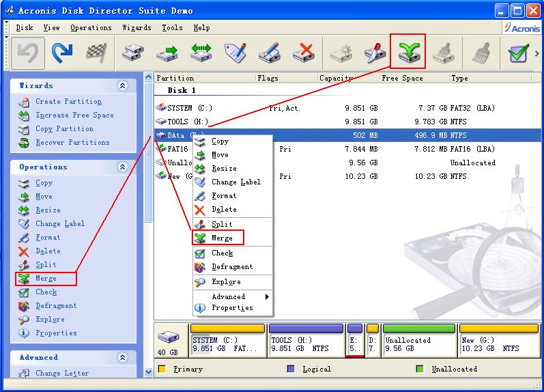Screen dimensions: 544x392
Task: Click the Partition column header
Action: [205, 78]
